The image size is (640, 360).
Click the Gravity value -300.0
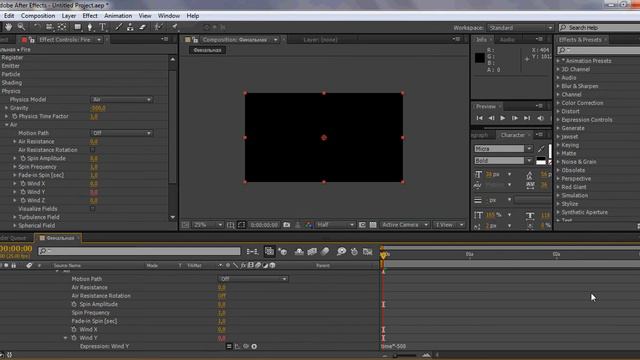coord(98,108)
